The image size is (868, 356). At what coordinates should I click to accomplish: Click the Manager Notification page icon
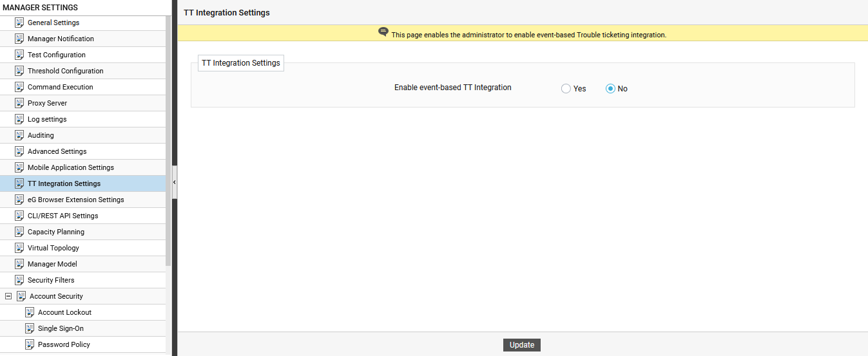19,39
